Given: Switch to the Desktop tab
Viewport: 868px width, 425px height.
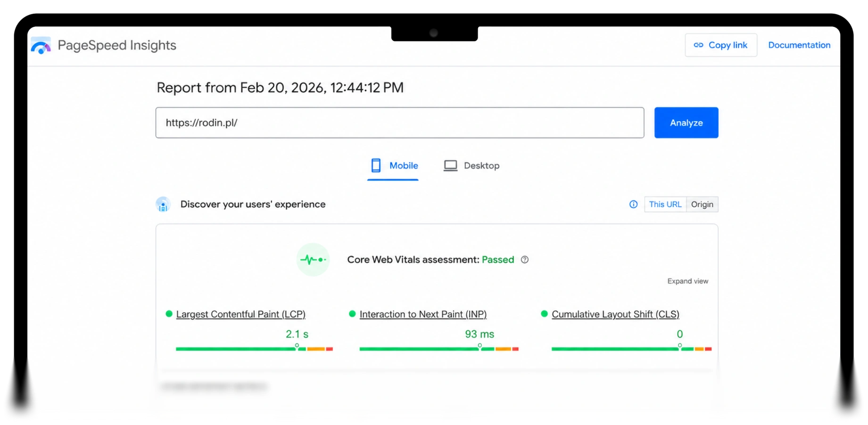Looking at the screenshot, I should [471, 166].
